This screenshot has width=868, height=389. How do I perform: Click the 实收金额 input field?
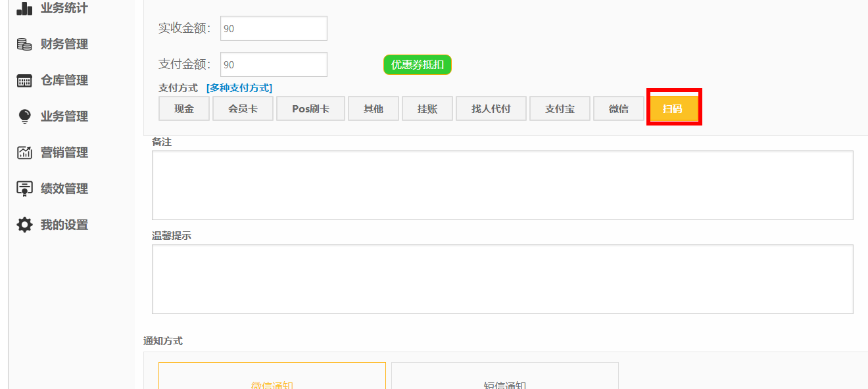274,29
